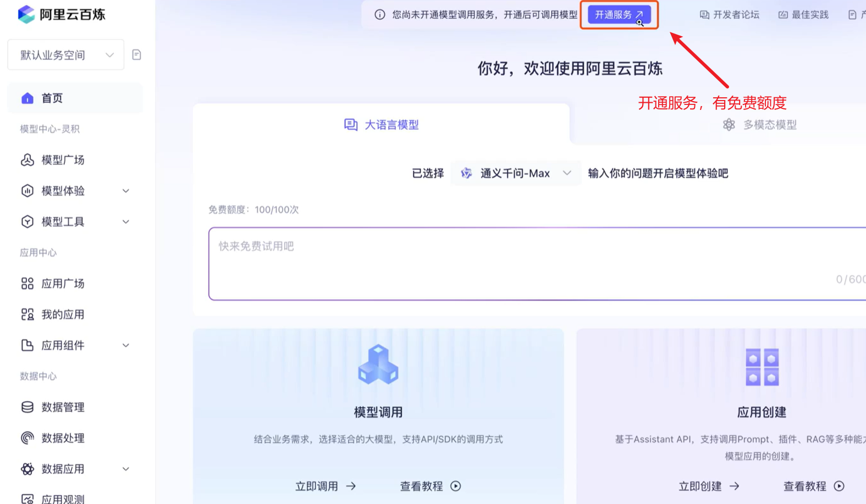The width and height of the screenshot is (866, 504).
Task: Click the 应用创建 card title
Action: (x=762, y=412)
